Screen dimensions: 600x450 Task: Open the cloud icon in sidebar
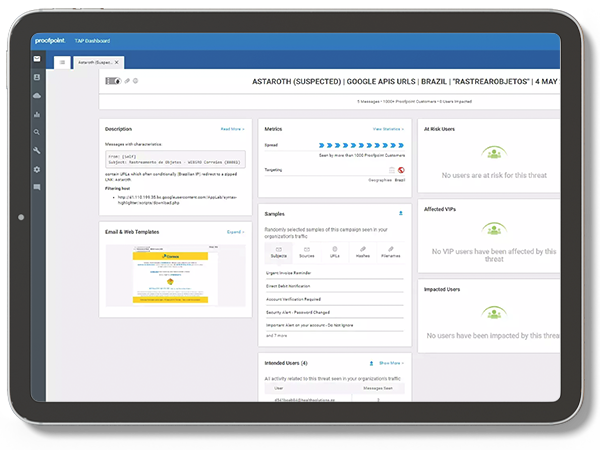pyautogui.click(x=37, y=96)
